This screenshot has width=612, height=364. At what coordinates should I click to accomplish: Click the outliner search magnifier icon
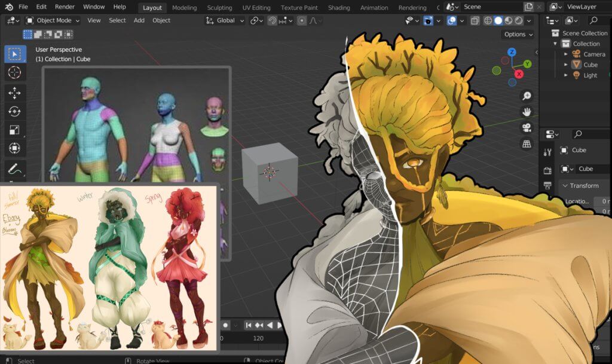tap(593, 20)
